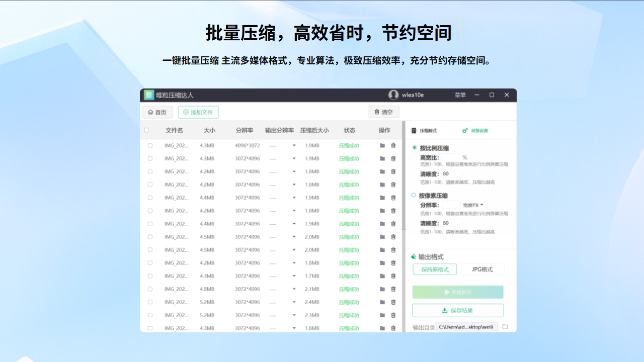
Task: Click the 开始执行 start button
Action: tap(457, 292)
